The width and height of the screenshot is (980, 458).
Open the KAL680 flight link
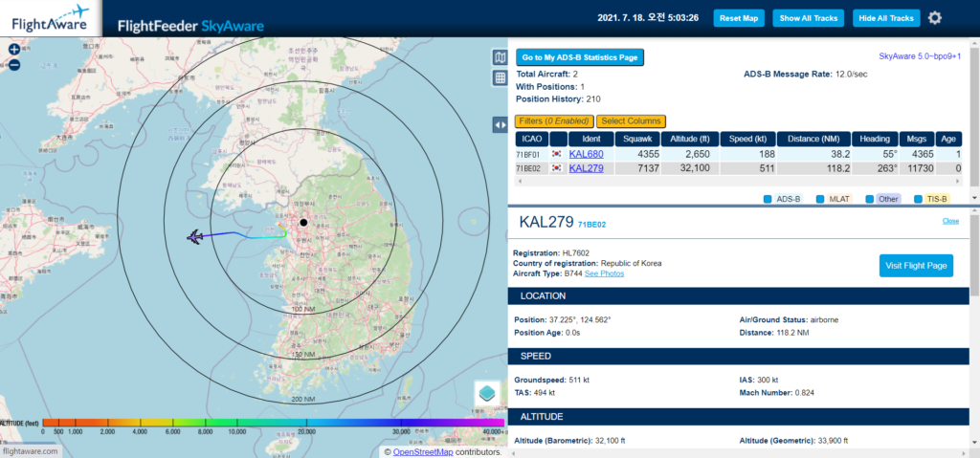587,154
